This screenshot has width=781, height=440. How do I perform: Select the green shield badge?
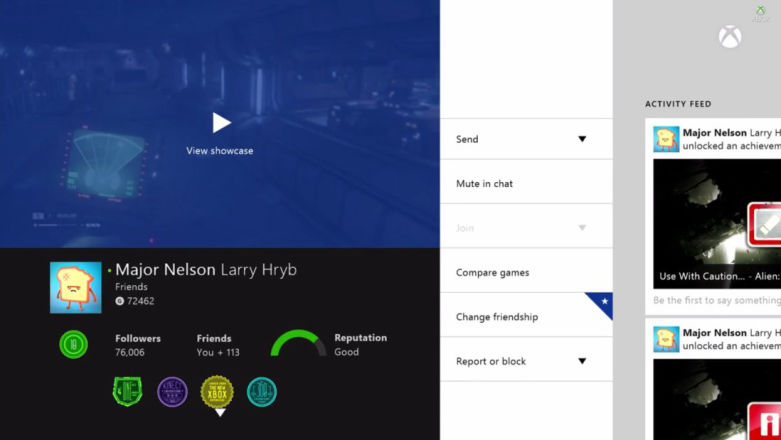tap(128, 391)
